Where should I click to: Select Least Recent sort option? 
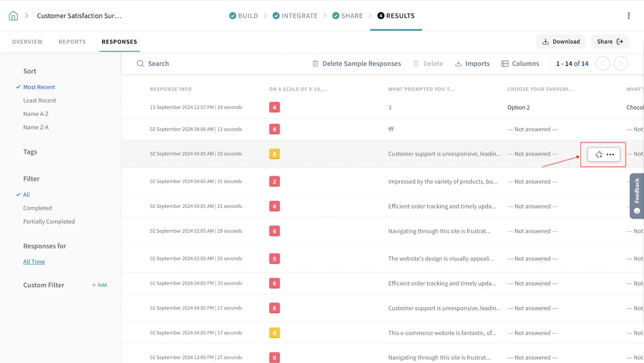click(x=39, y=100)
